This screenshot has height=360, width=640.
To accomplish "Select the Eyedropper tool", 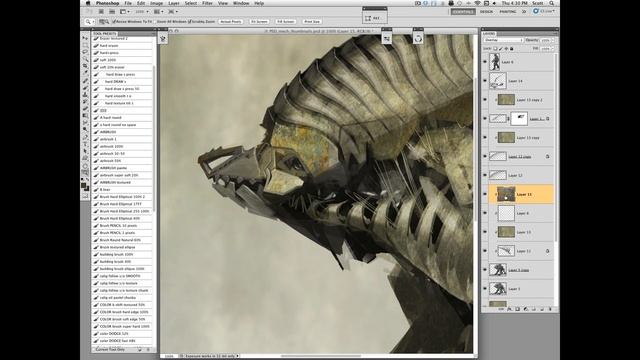I will [x=85, y=73].
